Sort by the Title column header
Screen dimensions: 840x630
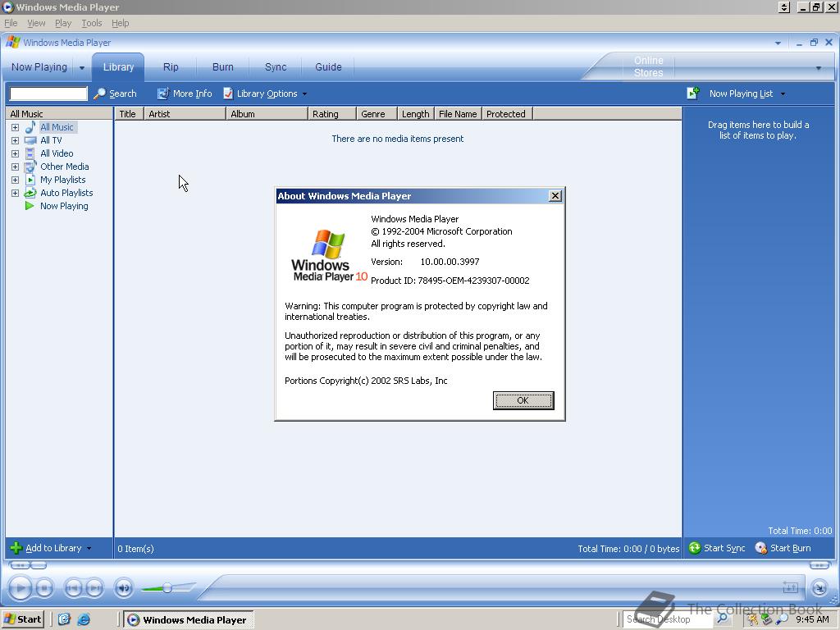(129, 113)
